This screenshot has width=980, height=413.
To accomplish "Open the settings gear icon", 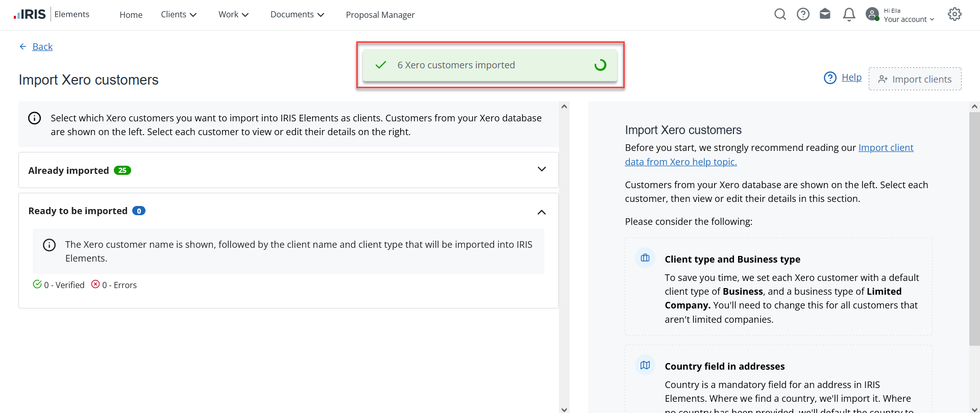I will coord(954,14).
